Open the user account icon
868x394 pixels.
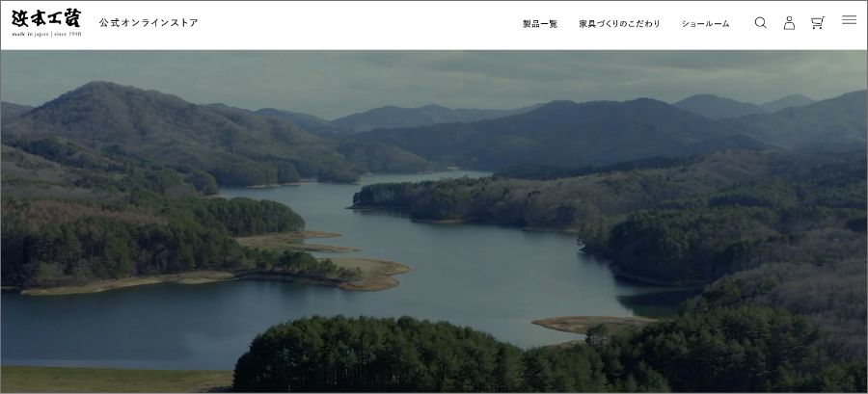point(789,23)
